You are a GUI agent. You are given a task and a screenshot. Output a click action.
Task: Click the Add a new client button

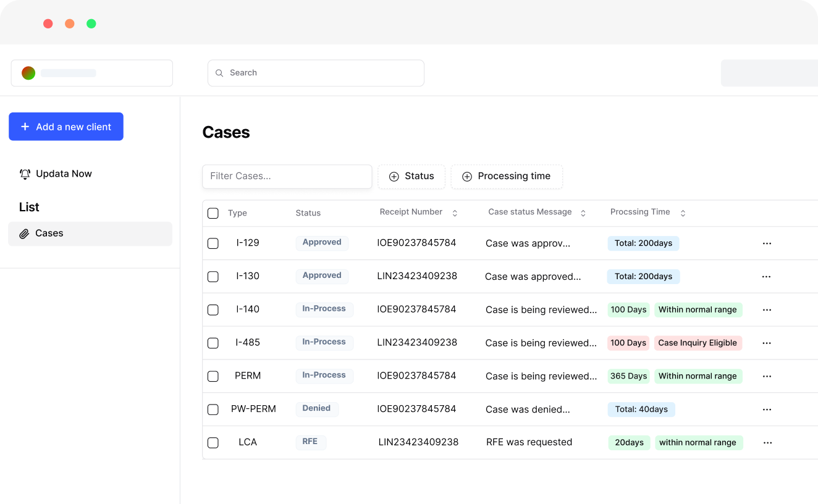[66, 127]
